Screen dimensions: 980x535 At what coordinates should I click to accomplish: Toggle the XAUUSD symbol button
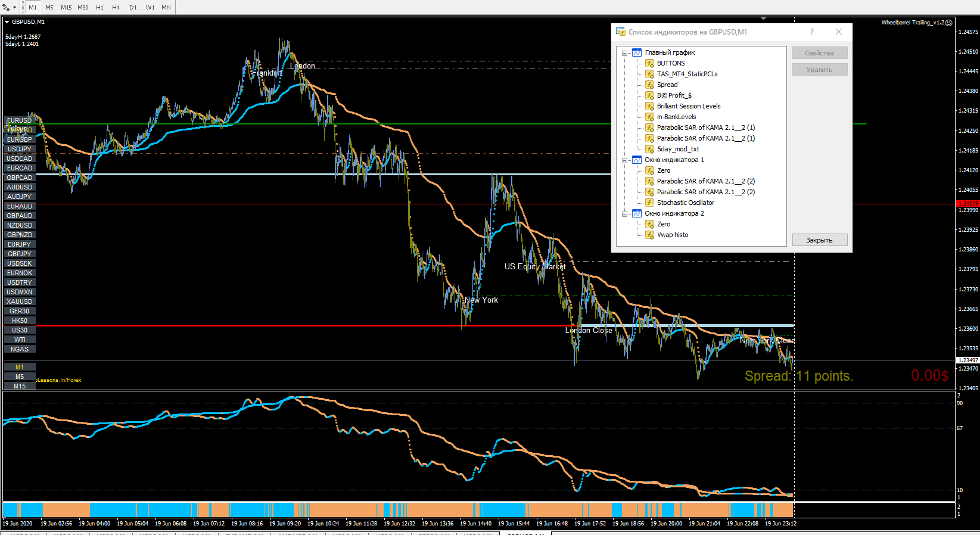tap(20, 301)
